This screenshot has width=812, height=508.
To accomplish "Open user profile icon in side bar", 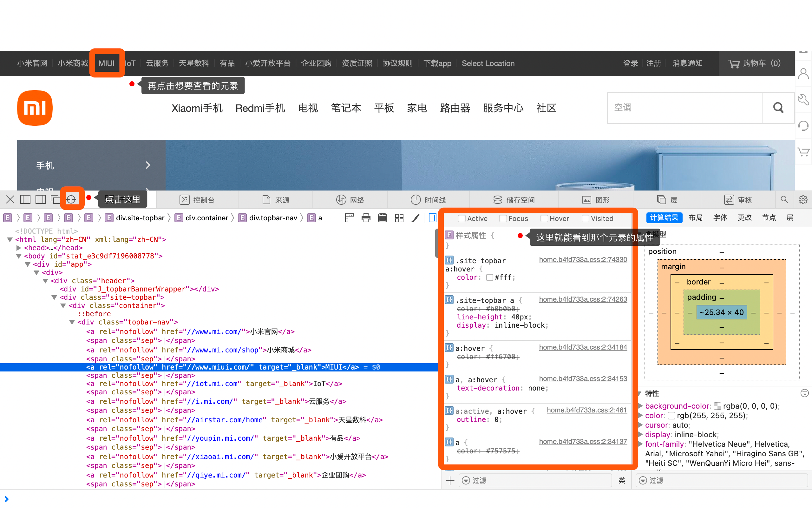I will pos(803,73).
